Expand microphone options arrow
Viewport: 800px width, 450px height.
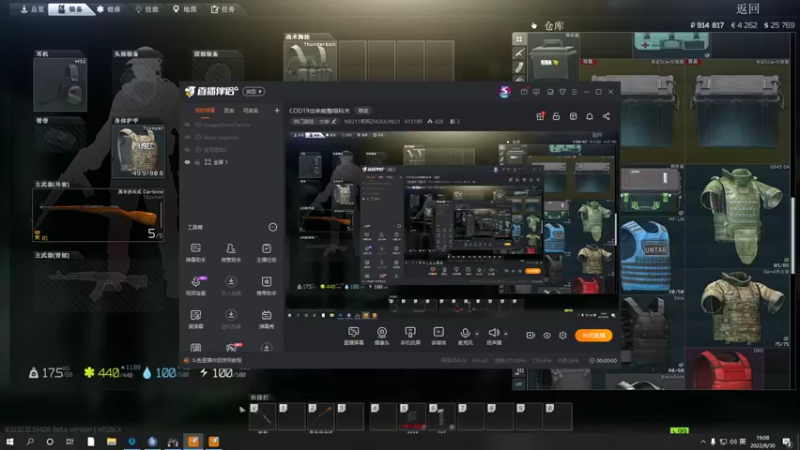coord(477,334)
